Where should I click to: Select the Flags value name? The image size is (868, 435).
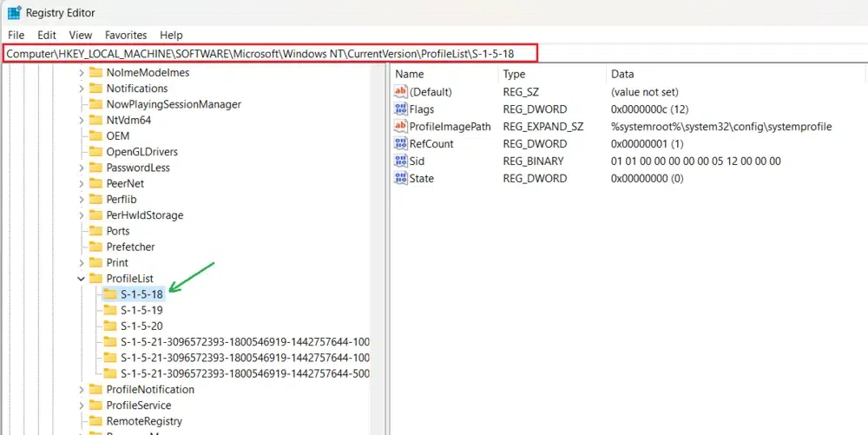[x=422, y=109]
